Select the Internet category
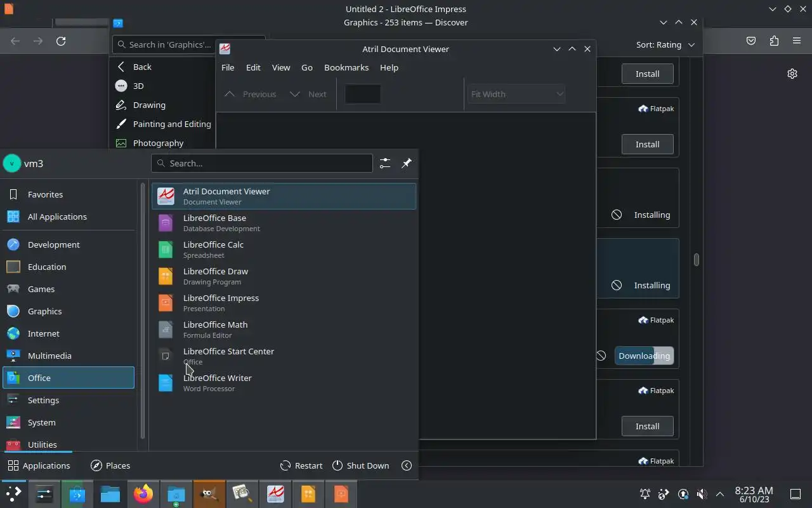812x508 pixels. 69,333
